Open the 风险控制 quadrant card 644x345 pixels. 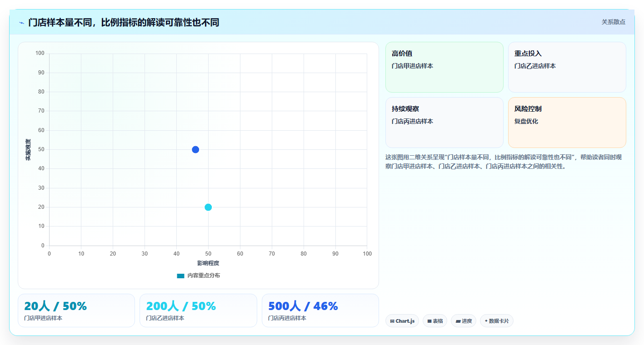pos(567,123)
